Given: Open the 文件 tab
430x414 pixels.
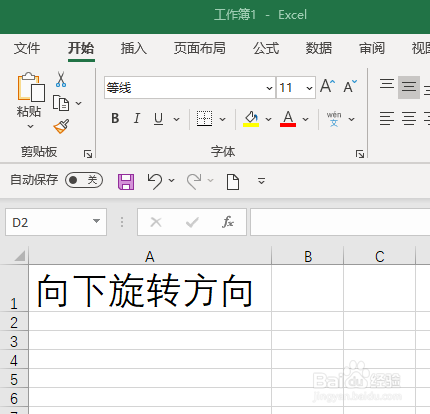Looking at the screenshot, I should click(x=27, y=48).
